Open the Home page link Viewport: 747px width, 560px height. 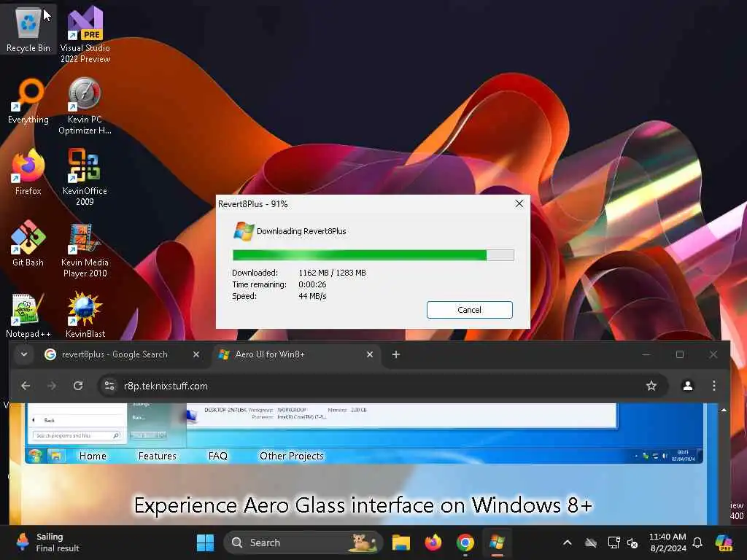(x=93, y=456)
